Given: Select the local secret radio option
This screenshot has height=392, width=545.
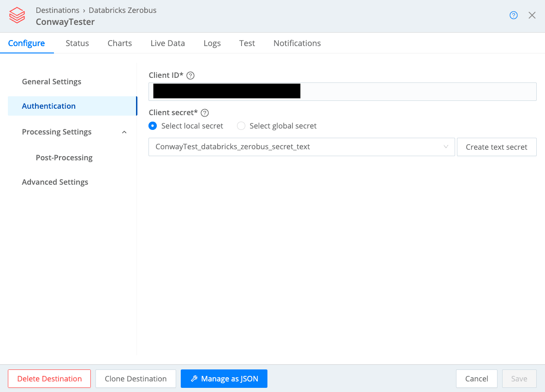Looking at the screenshot, I should (x=153, y=126).
